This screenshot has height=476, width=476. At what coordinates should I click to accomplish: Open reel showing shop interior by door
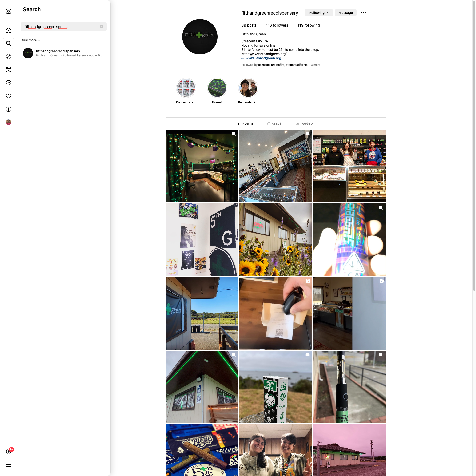click(x=349, y=313)
